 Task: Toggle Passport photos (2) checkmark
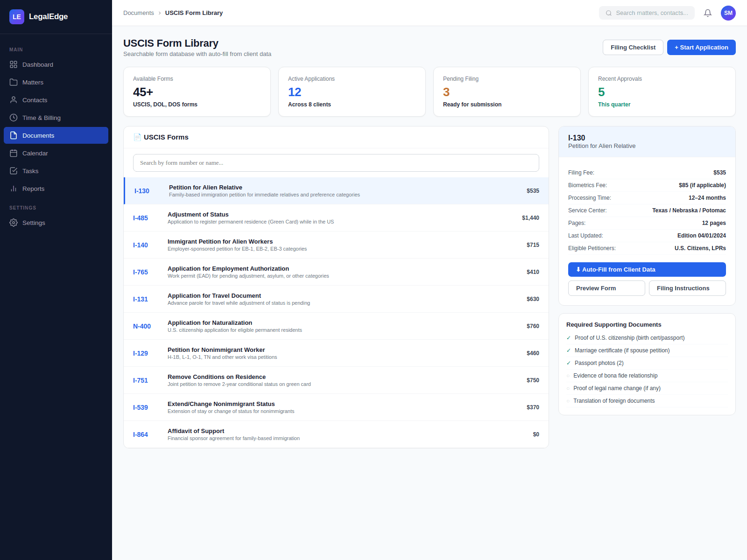(569, 363)
